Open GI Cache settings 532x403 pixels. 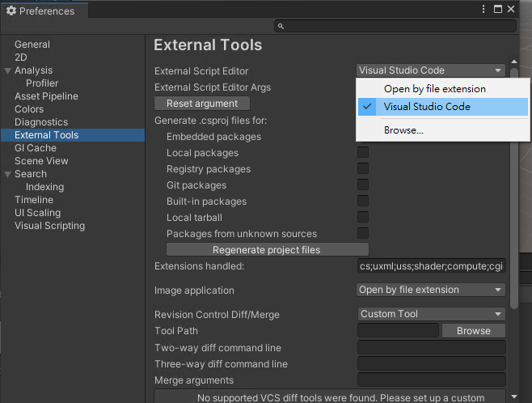[36, 148]
